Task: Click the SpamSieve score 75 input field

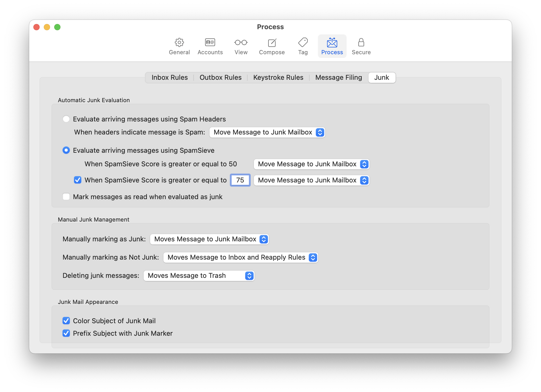Action: click(x=240, y=180)
